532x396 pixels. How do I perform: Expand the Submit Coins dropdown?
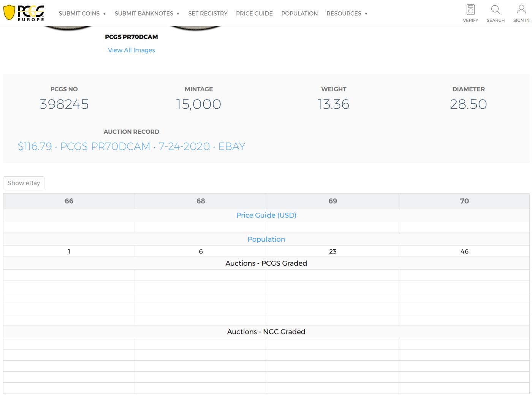[x=82, y=13]
